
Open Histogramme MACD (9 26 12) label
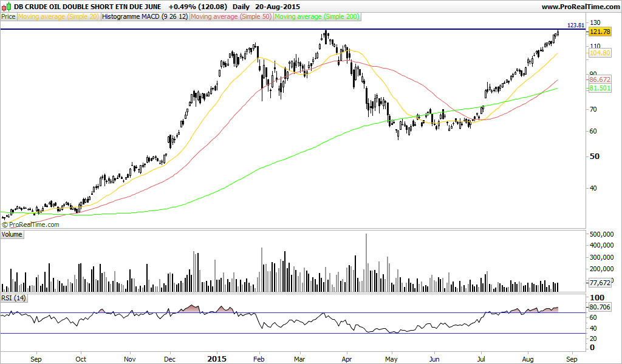click(x=145, y=16)
